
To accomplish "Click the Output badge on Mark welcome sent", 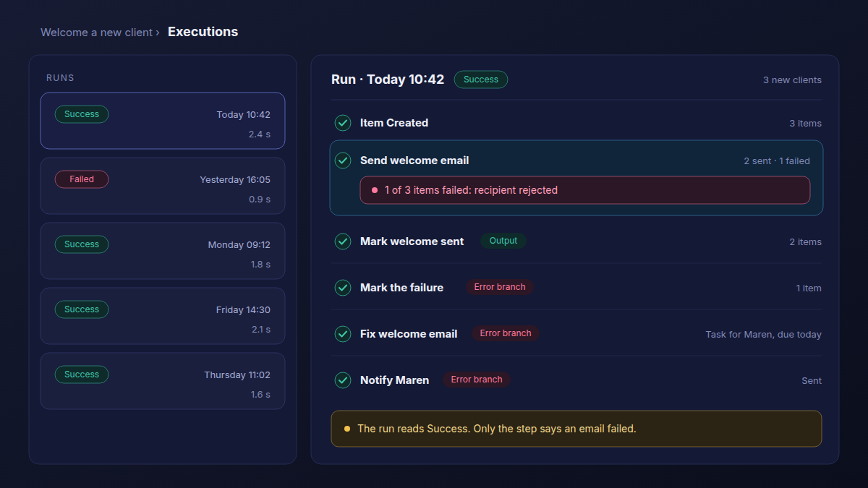I will pos(503,241).
